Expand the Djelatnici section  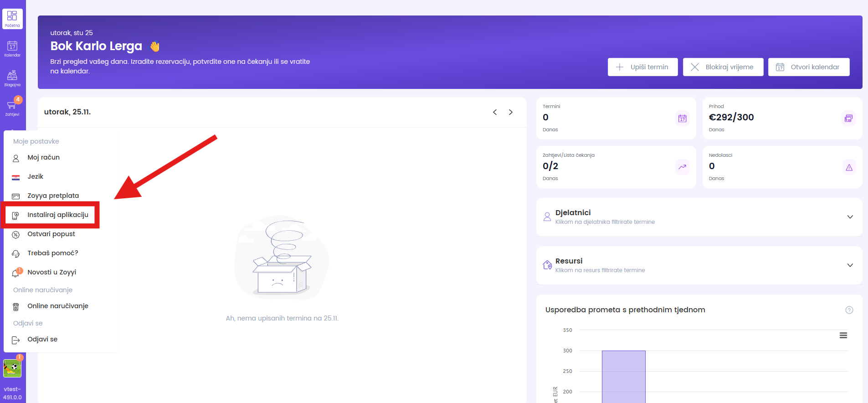pos(850,217)
